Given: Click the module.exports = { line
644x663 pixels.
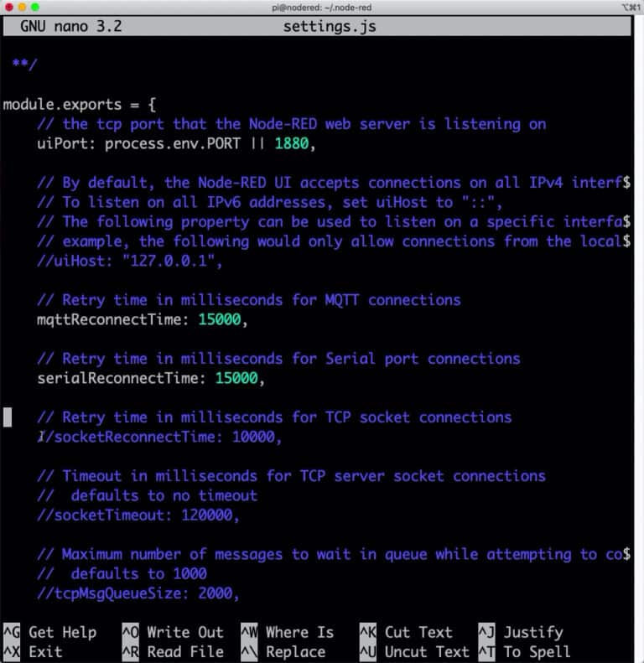Looking at the screenshot, I should 80,105.
